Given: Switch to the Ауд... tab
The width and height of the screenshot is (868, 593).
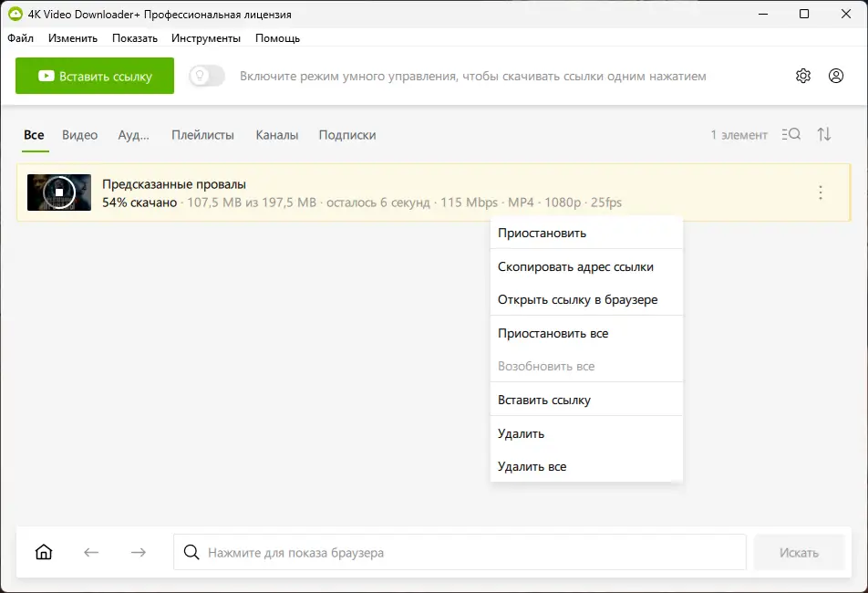Looking at the screenshot, I should (133, 134).
